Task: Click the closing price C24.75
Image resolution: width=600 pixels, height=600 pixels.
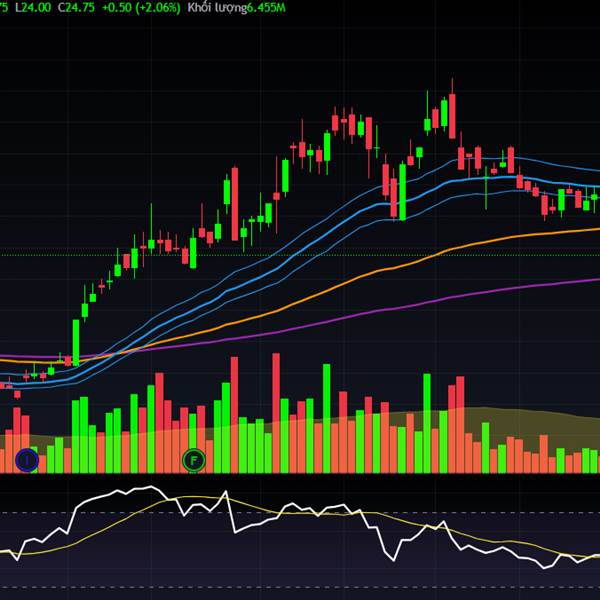Action: (x=76, y=8)
